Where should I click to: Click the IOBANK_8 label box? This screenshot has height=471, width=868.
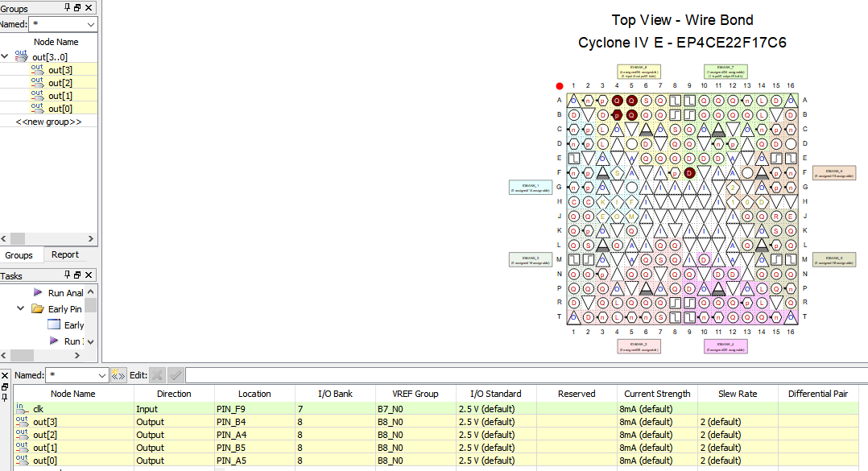[x=639, y=72]
